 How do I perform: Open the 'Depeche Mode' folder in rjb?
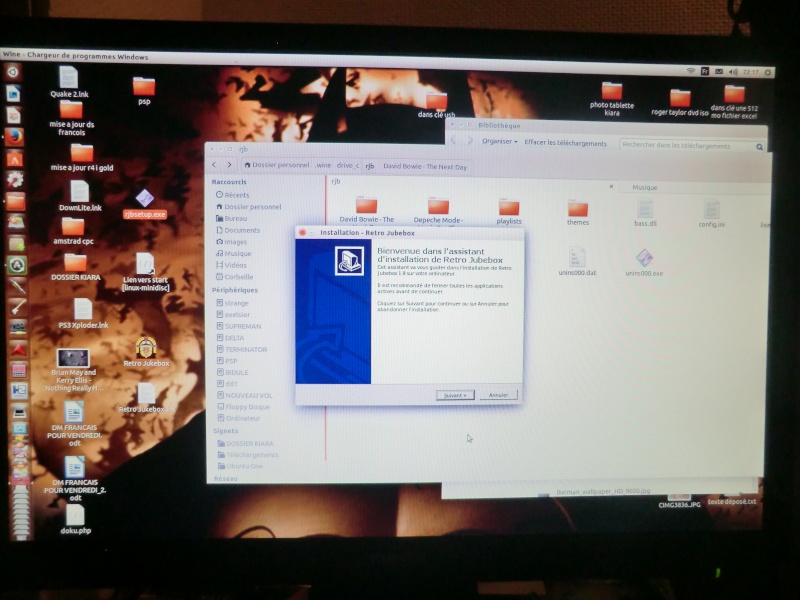point(438,210)
